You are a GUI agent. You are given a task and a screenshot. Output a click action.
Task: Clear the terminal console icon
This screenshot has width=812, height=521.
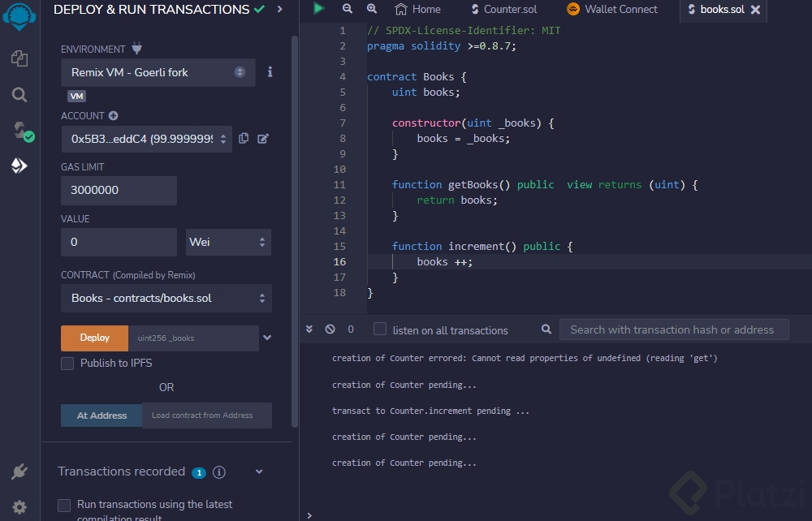point(330,329)
